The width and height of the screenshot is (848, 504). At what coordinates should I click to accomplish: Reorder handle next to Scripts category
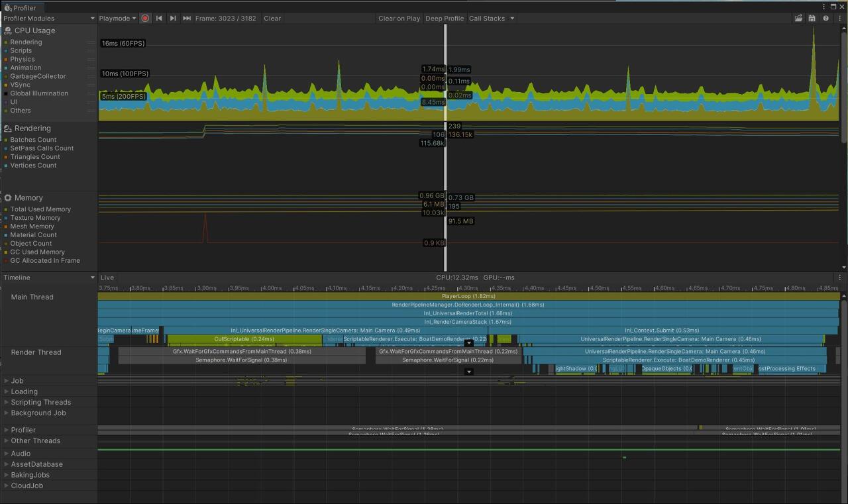[x=91, y=51]
